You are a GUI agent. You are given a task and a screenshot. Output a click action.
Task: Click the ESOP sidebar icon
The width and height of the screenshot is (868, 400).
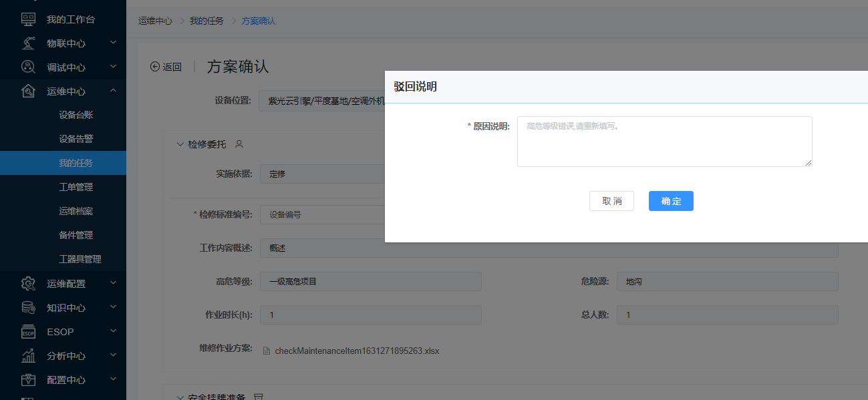coord(28,332)
